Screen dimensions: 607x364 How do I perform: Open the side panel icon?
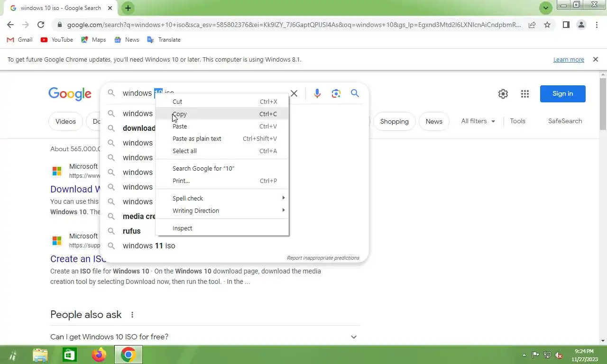[566, 25]
